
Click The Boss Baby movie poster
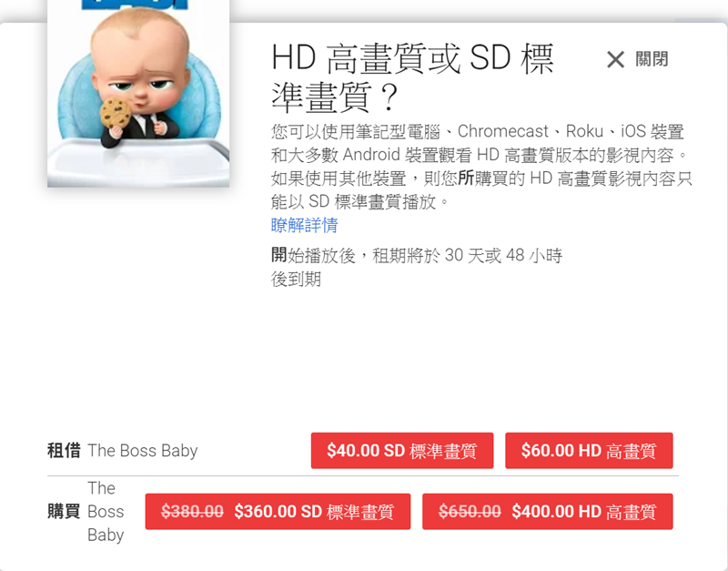138,94
